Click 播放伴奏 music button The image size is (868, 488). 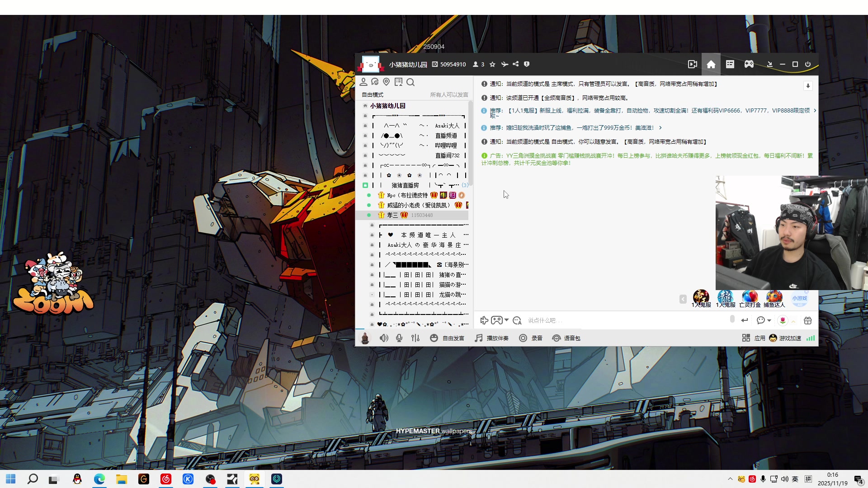[491, 338]
